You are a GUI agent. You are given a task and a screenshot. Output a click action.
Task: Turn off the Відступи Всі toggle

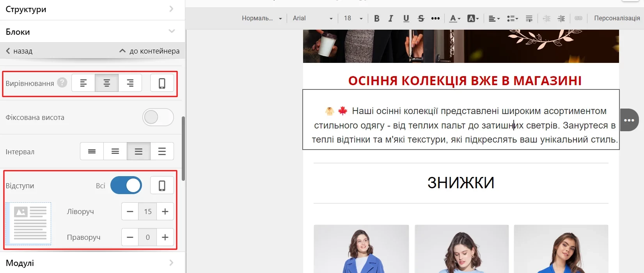point(126,185)
